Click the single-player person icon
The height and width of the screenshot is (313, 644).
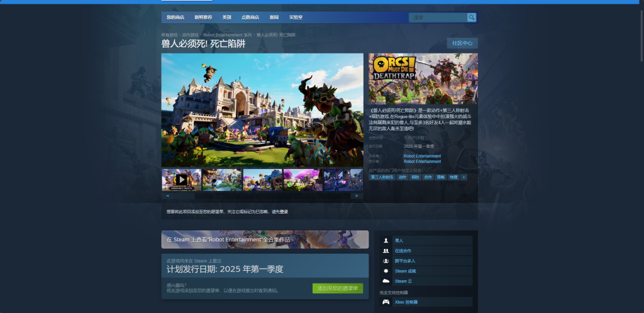coord(386,241)
